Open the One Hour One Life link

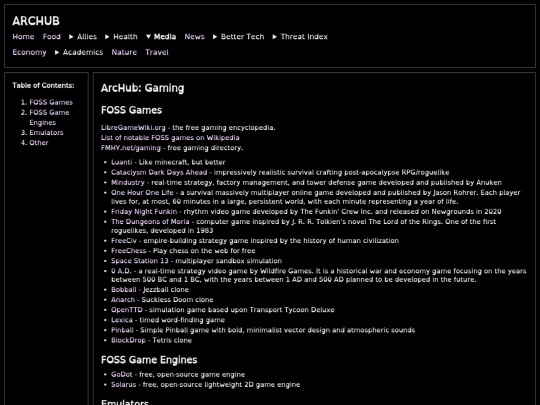tap(142, 193)
